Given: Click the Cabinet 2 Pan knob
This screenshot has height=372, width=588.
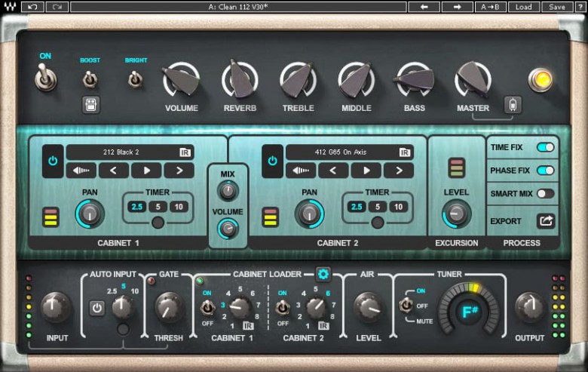Looking at the screenshot, I should pos(309,214).
